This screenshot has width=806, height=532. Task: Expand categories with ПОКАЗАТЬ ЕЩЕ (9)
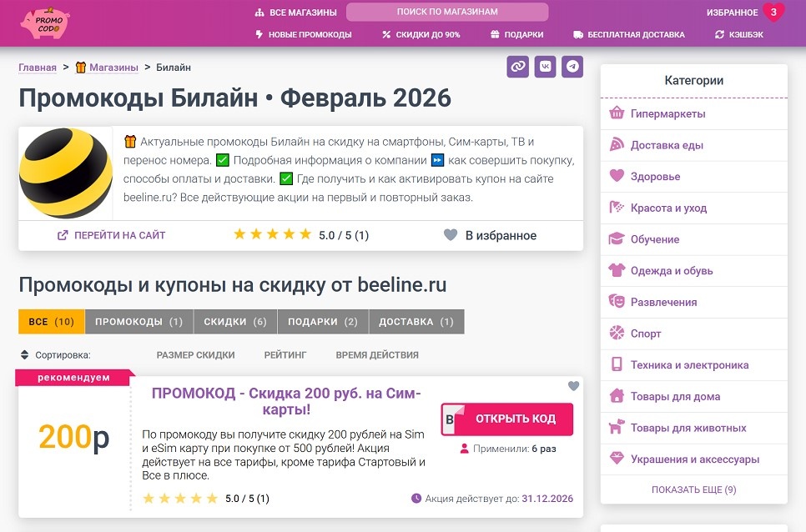[x=694, y=489]
